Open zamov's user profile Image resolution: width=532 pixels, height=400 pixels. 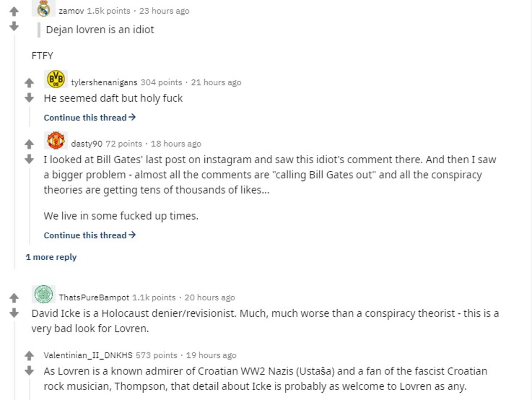[x=71, y=11]
